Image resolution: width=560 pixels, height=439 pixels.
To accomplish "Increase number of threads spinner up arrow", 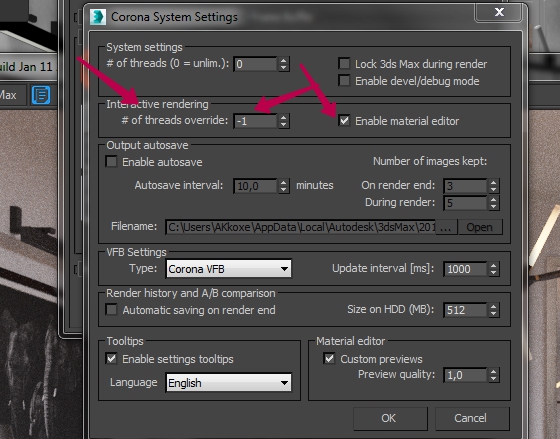I will click(284, 60).
